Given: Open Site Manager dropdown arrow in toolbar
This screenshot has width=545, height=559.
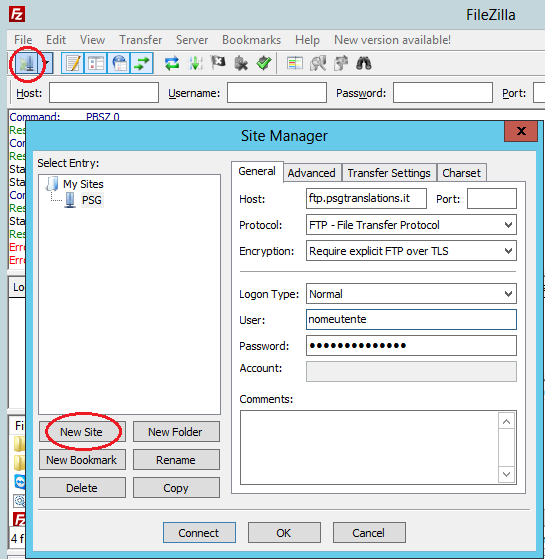Looking at the screenshot, I should (47, 63).
